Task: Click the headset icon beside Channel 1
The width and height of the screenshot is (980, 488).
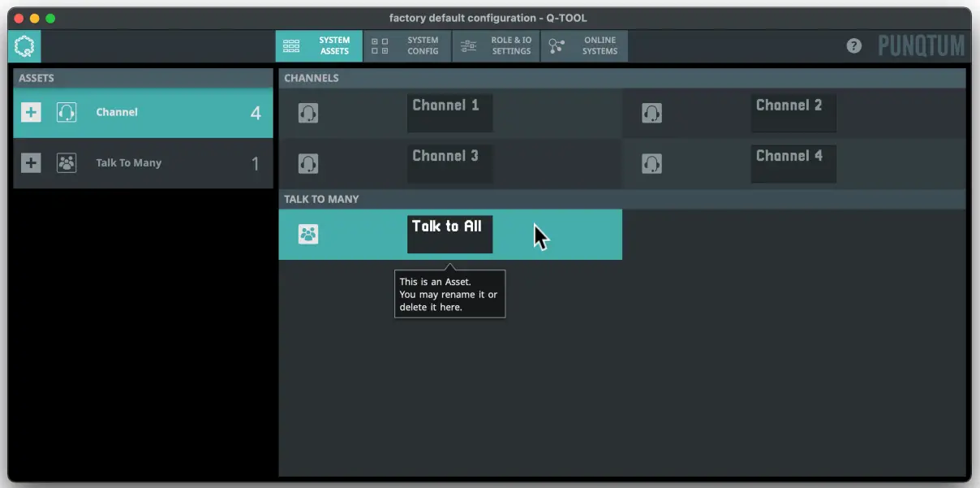Action: 308,113
